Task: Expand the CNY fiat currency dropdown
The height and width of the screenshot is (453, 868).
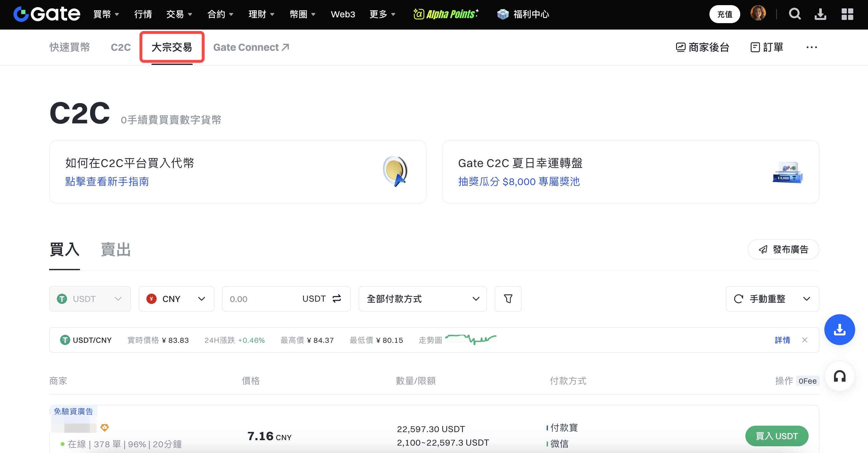Action: (x=176, y=299)
